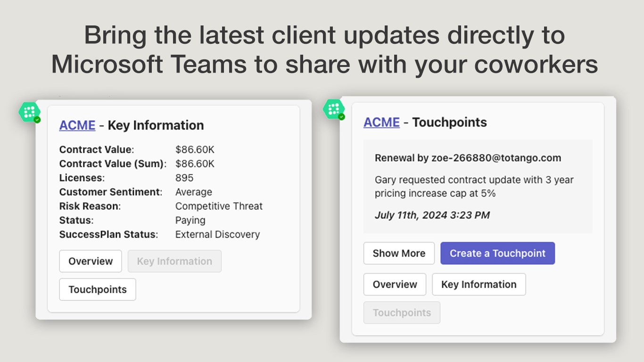The image size is (644, 362).
Task: Click the Totango bot avatar on Key Information card
Action: tap(29, 112)
